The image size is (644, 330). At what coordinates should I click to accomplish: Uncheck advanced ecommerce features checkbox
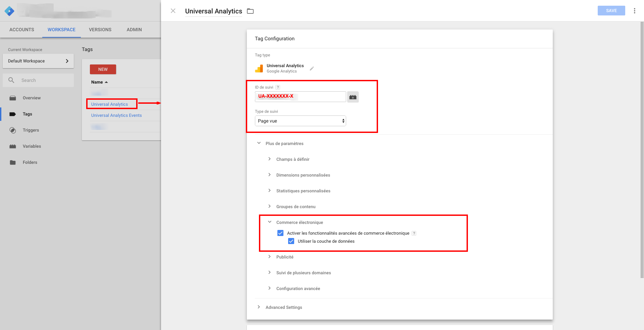pyautogui.click(x=280, y=233)
